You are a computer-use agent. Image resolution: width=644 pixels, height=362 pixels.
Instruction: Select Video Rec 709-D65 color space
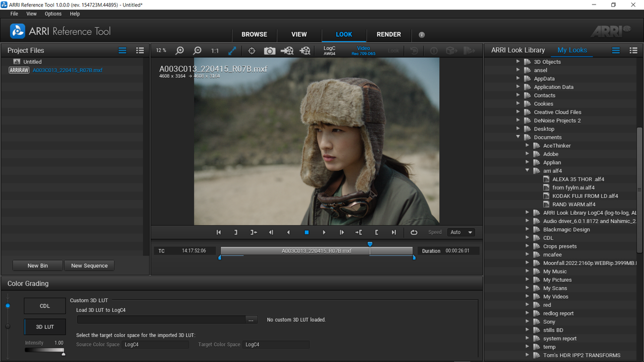pos(363,51)
